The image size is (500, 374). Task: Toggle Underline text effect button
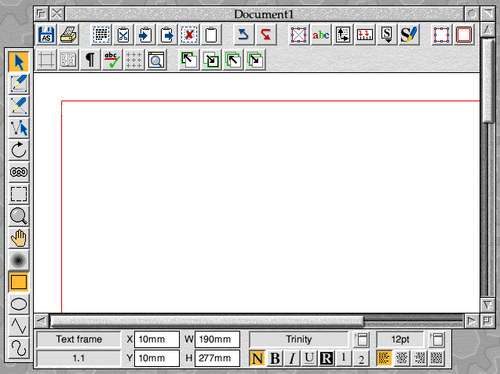point(309,359)
